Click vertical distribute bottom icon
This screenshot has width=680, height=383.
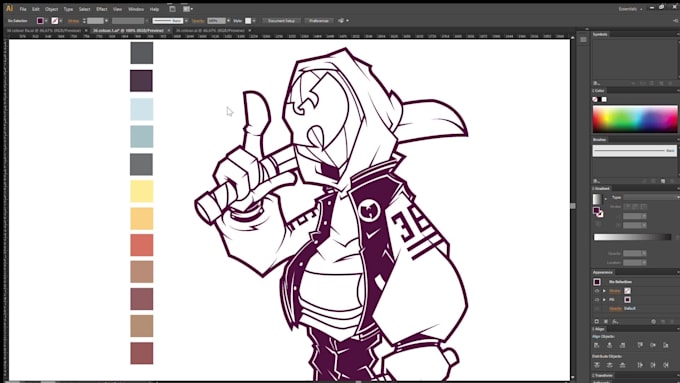[622, 365]
